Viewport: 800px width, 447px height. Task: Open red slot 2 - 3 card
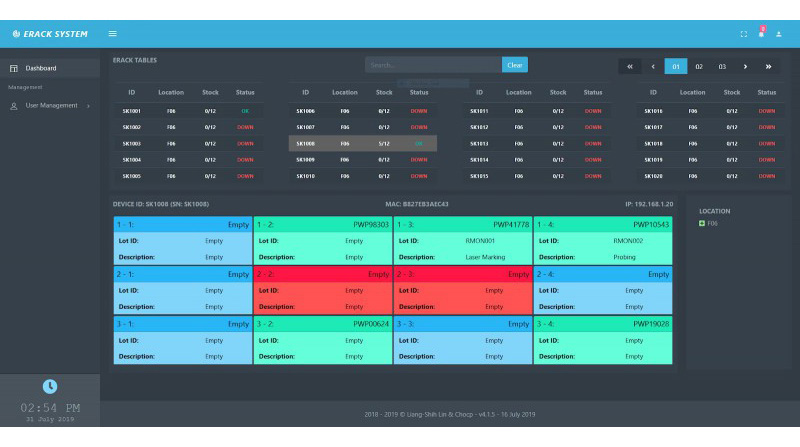(463, 290)
